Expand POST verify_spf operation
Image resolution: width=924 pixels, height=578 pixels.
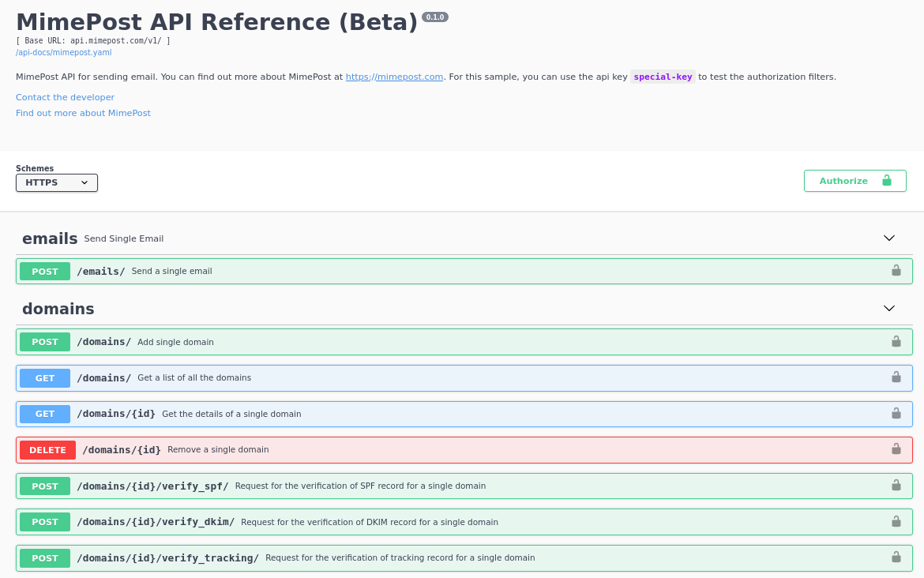point(464,486)
